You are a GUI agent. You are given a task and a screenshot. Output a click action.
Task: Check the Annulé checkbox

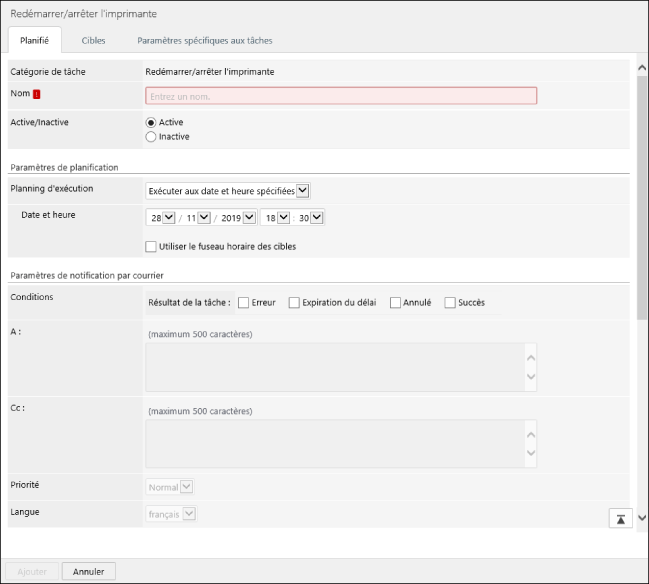point(396,303)
